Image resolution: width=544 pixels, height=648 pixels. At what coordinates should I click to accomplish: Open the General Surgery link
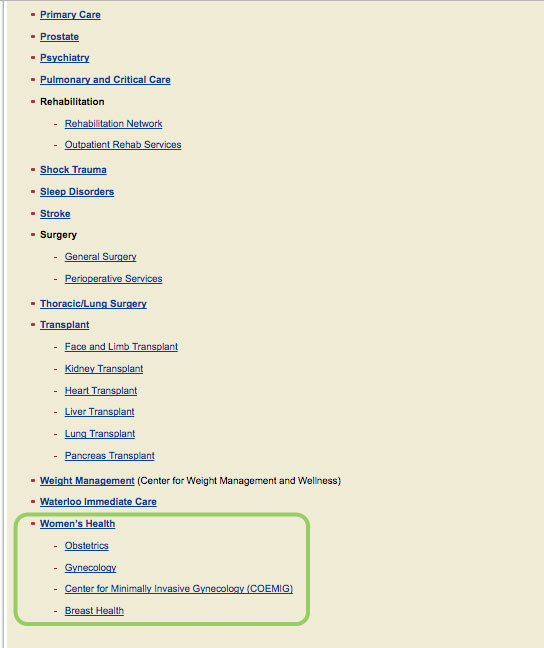(x=100, y=257)
